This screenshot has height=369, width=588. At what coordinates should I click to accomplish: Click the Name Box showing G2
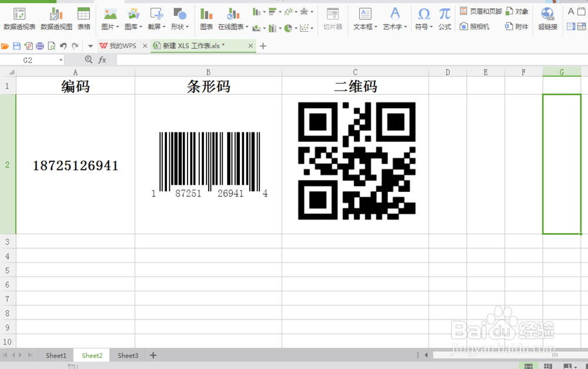pos(28,60)
